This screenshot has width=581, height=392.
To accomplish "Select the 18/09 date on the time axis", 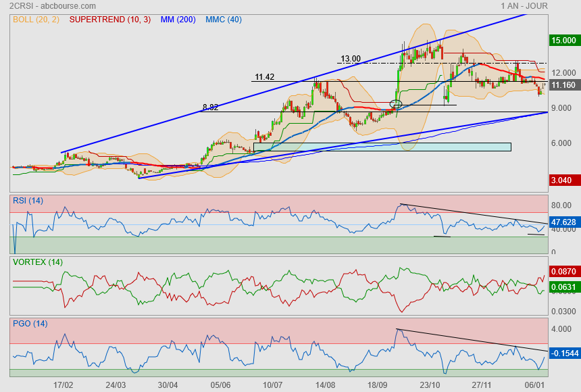I will coord(377,385).
